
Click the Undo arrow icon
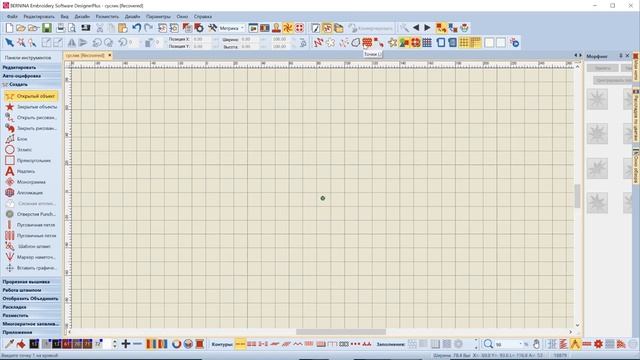point(136,28)
